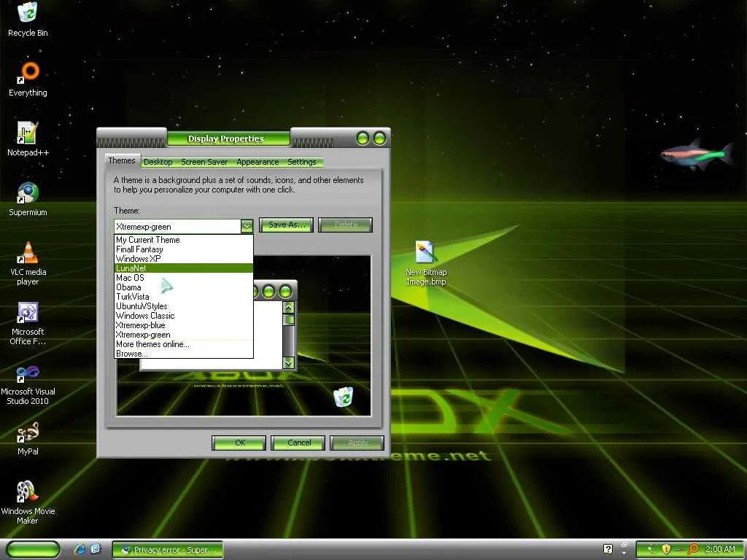Click Cancel in Display Properties
The image size is (747, 560).
[298, 443]
